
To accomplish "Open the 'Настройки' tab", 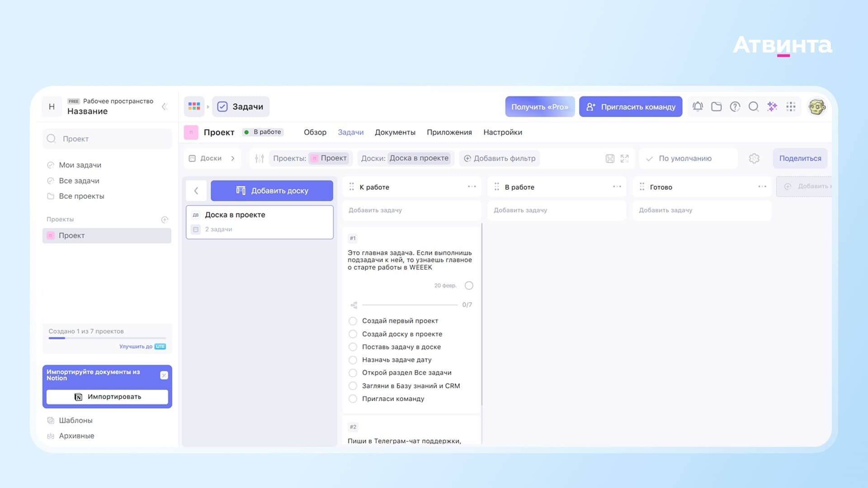I will pos(503,132).
